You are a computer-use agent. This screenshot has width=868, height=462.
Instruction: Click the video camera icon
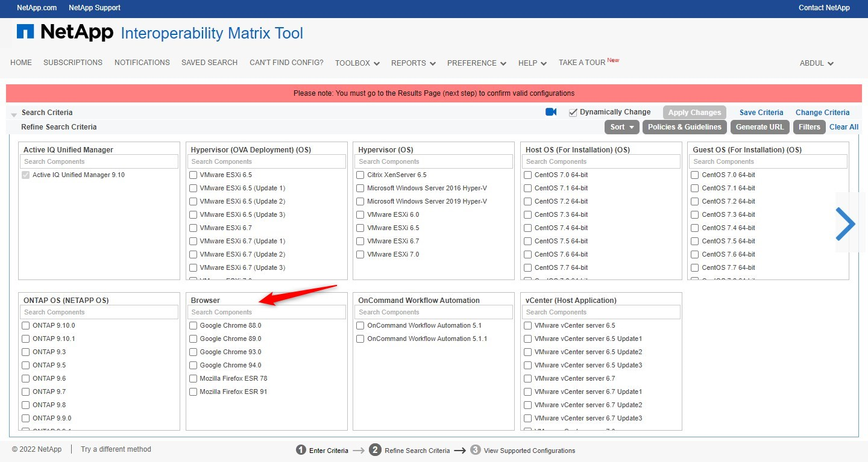[x=550, y=112]
